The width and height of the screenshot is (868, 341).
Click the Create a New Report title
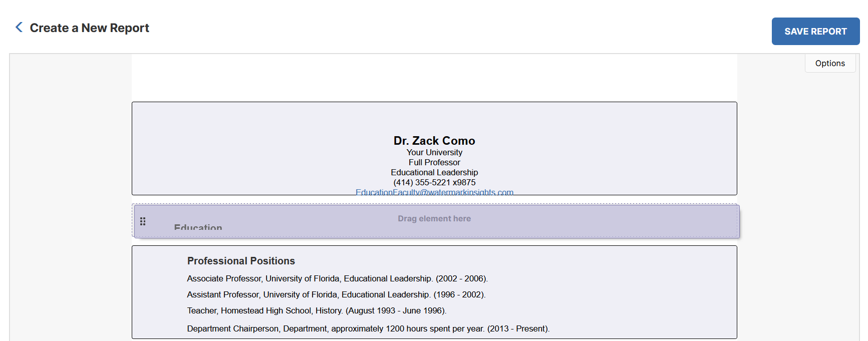[90, 28]
